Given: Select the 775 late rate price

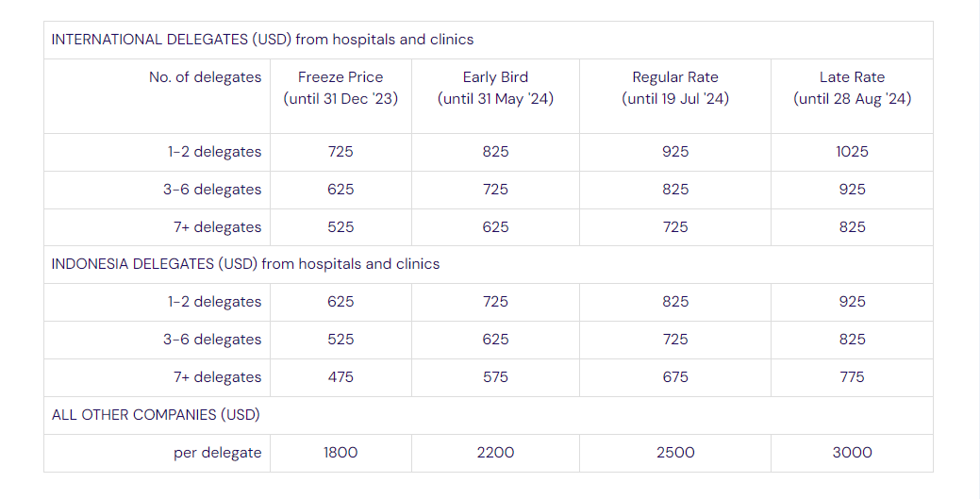Looking at the screenshot, I should (852, 377).
